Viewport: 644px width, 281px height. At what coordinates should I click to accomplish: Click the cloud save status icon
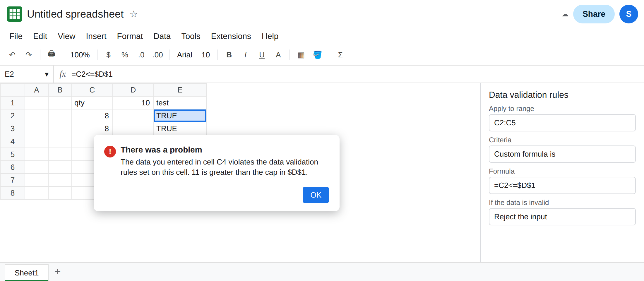coord(565,15)
